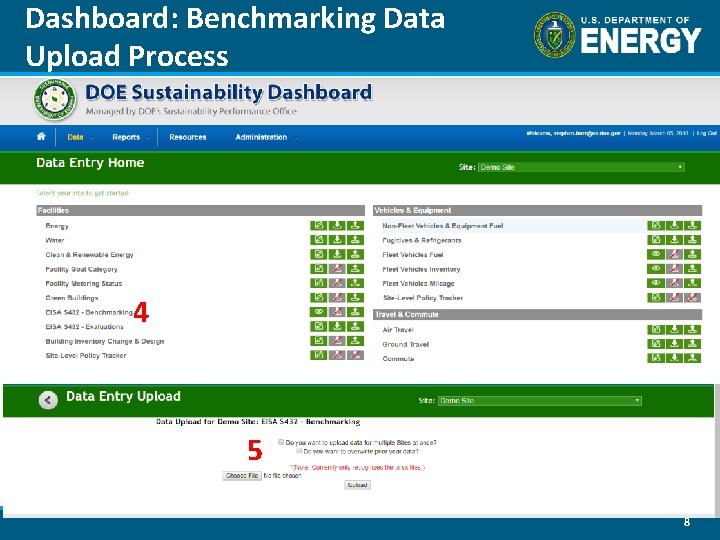
Task: Select the Commute label
Action: (398, 359)
